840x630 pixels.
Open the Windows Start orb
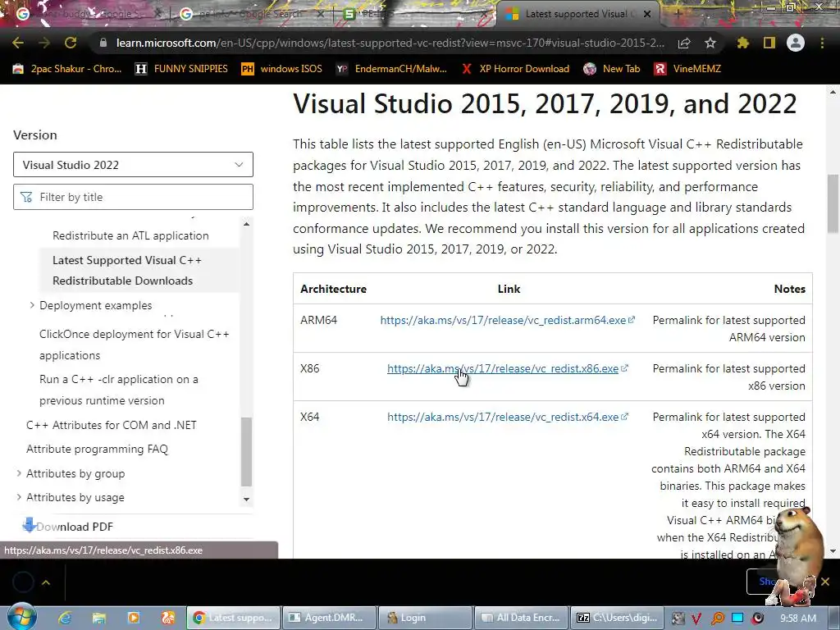click(22, 617)
